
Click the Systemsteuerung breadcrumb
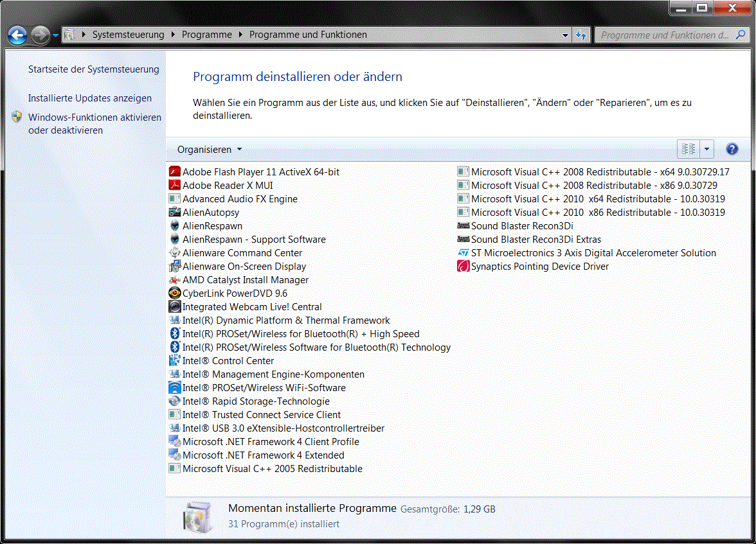(129, 35)
